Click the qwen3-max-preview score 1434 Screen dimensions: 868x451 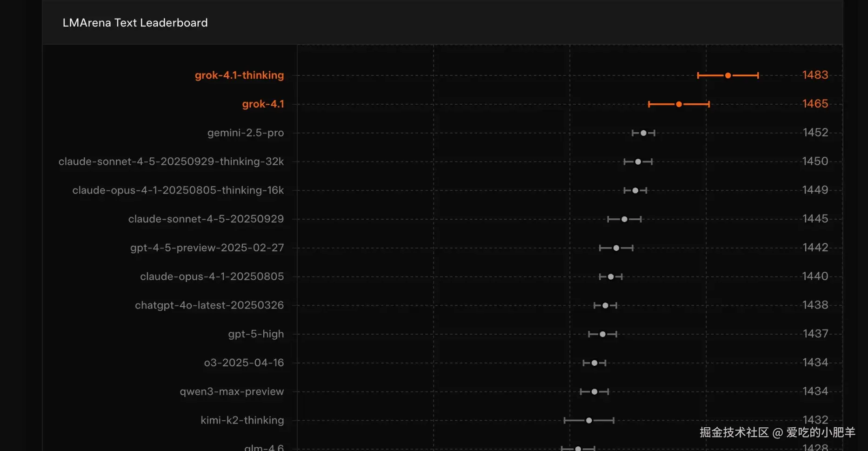tap(815, 391)
